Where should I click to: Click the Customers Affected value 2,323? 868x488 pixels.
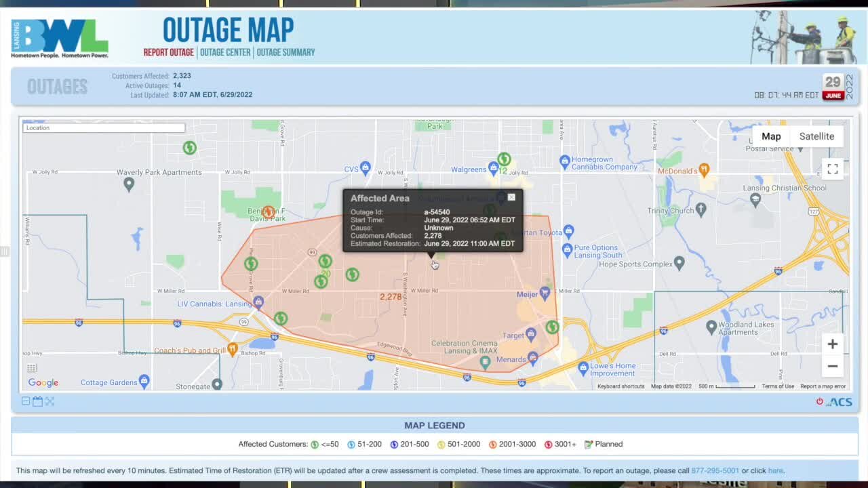pos(182,76)
